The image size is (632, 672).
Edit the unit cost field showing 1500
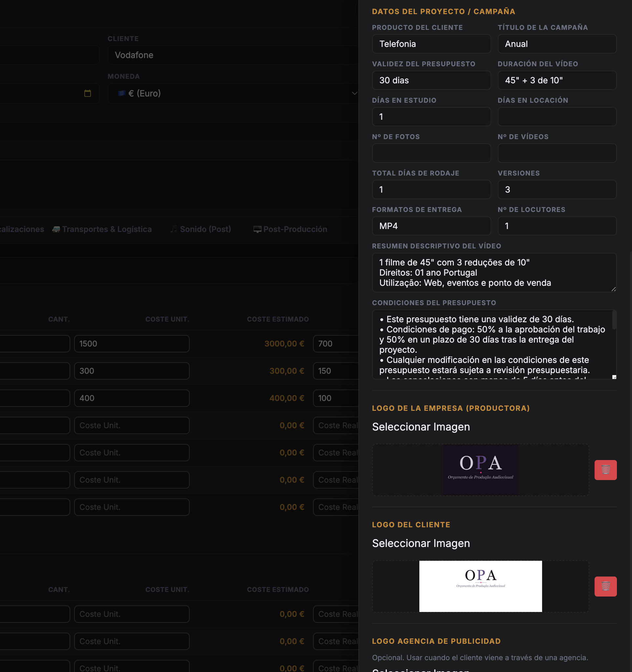point(132,344)
